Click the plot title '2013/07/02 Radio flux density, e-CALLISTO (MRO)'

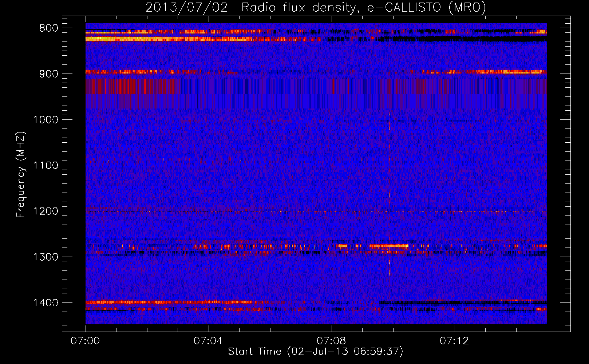coord(316,7)
